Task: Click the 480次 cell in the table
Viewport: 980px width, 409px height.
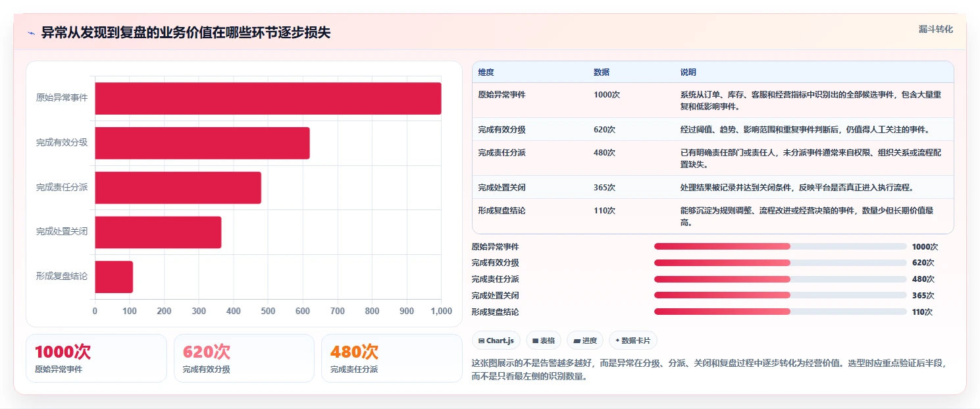Action: tap(604, 153)
